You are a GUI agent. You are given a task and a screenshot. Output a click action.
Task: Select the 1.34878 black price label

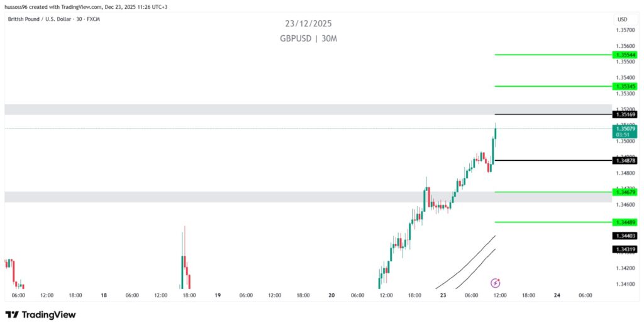tap(625, 161)
